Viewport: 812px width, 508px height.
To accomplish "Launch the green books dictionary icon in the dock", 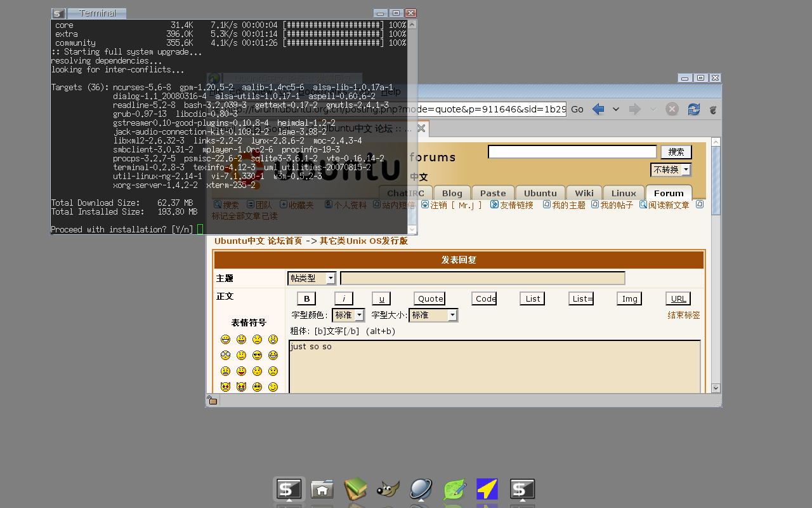I will coord(355,490).
